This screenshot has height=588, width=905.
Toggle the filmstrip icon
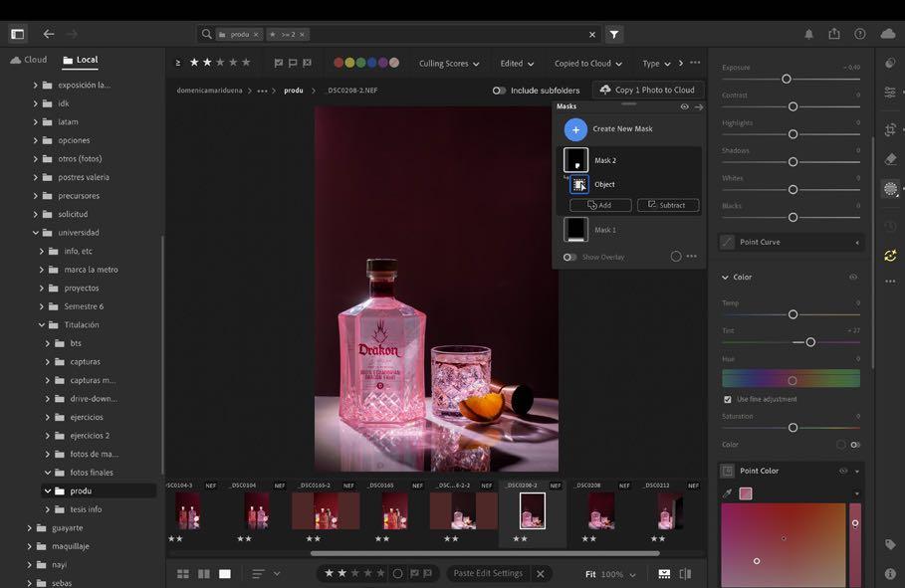click(664, 574)
